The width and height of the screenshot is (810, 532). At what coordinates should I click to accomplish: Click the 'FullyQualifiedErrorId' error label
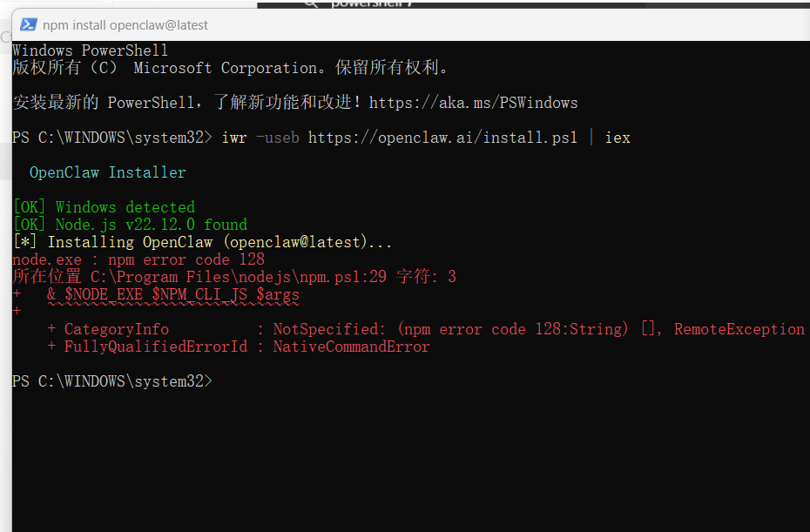click(x=156, y=347)
